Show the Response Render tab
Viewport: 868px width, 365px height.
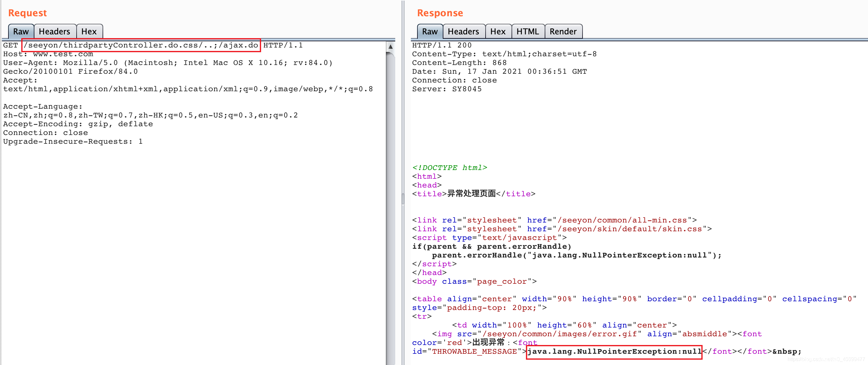click(563, 31)
